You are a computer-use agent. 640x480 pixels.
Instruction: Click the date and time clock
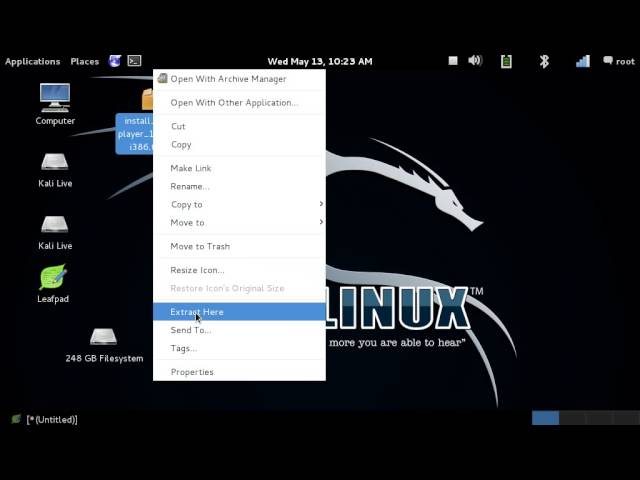pyautogui.click(x=320, y=62)
